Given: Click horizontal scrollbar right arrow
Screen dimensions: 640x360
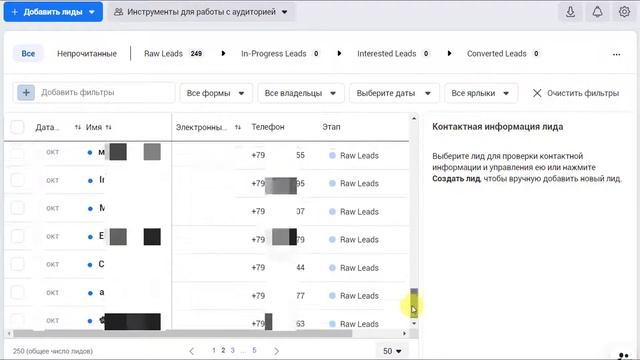Looking at the screenshot, I should pos(404,333).
